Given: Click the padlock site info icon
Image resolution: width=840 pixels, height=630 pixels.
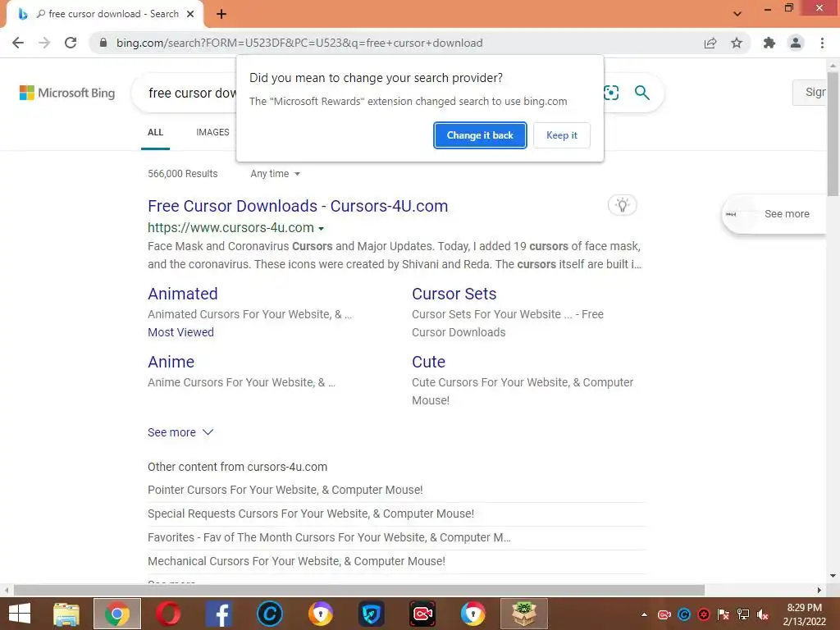Looking at the screenshot, I should pos(103,43).
